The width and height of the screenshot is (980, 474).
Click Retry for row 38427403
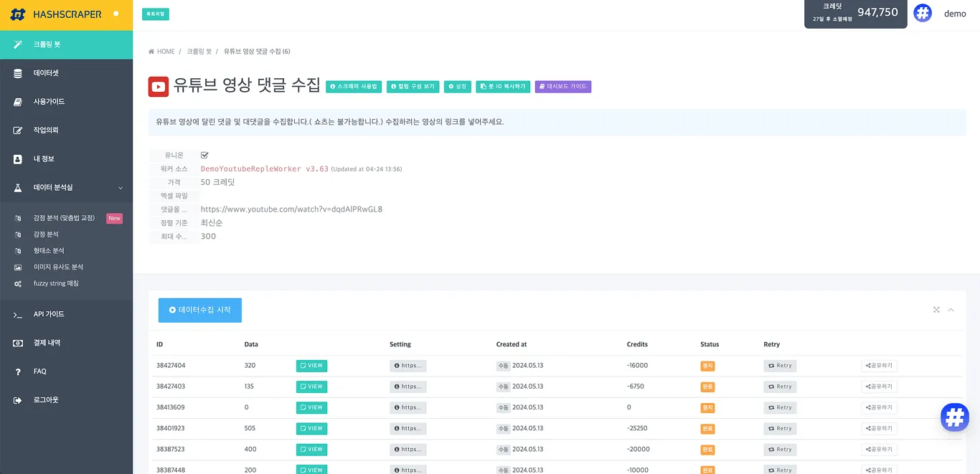pos(779,387)
